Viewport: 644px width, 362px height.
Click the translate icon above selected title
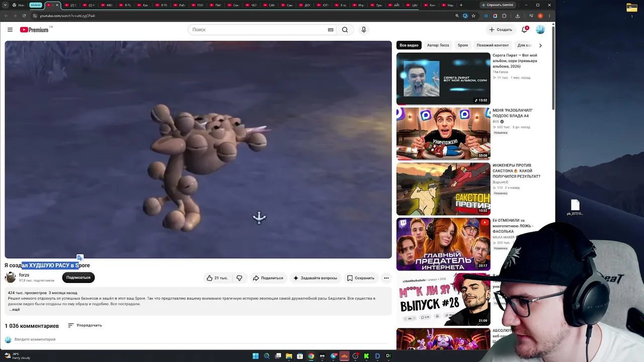tap(79, 258)
